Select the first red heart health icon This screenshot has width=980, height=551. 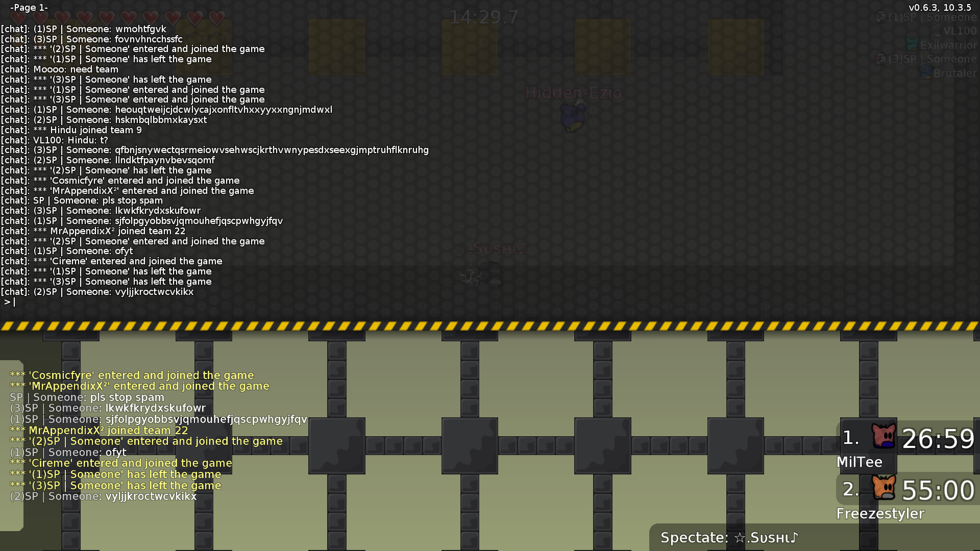17,17
